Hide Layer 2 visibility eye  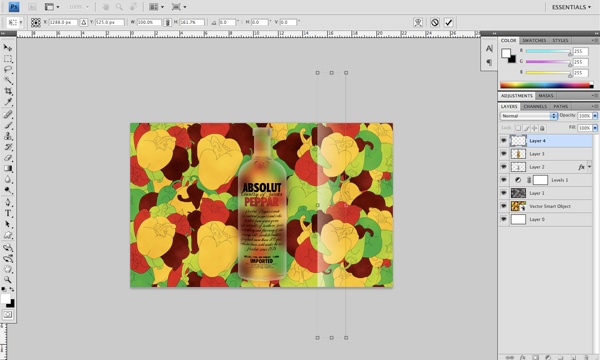pos(504,167)
